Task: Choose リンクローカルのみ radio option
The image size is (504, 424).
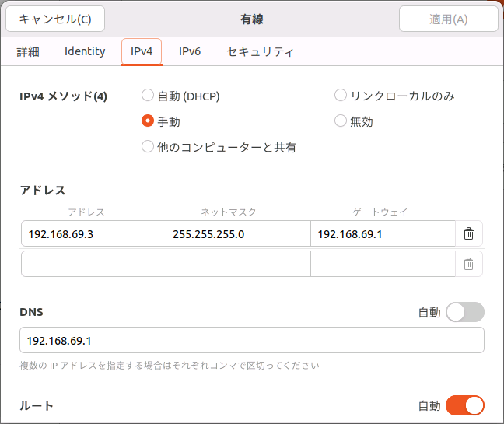Action: [x=341, y=96]
